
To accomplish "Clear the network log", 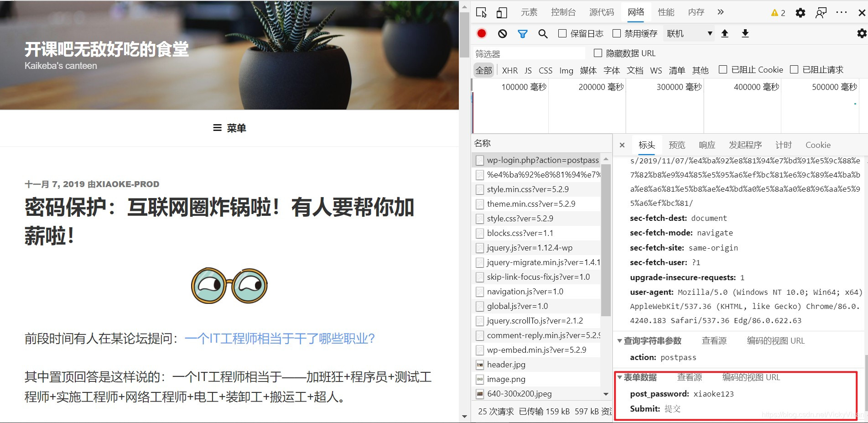I will pos(502,33).
